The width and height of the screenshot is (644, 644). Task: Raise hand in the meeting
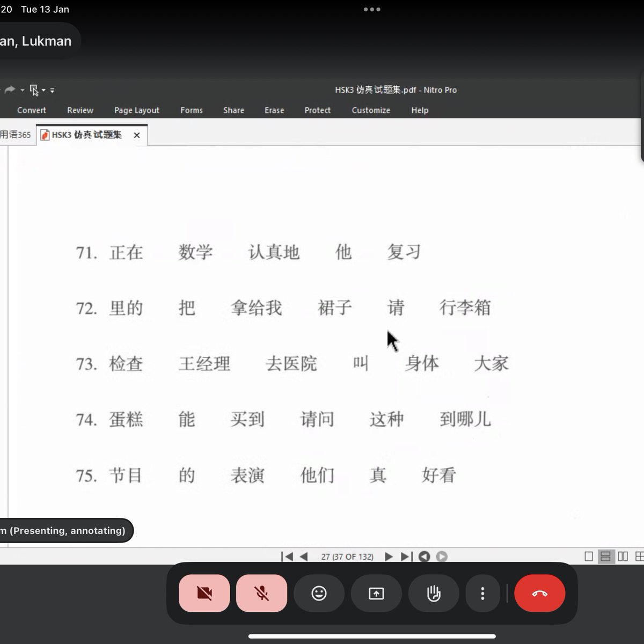(x=434, y=594)
